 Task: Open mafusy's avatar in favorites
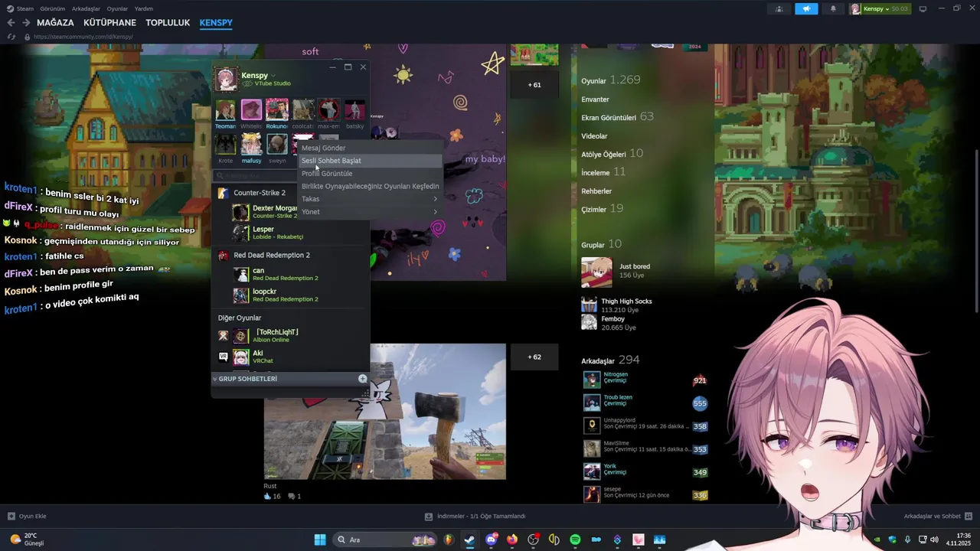[x=251, y=144]
